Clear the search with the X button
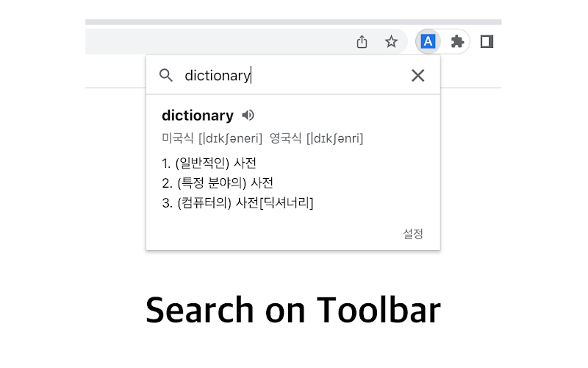This screenshot has height=368, width=588. (x=417, y=76)
